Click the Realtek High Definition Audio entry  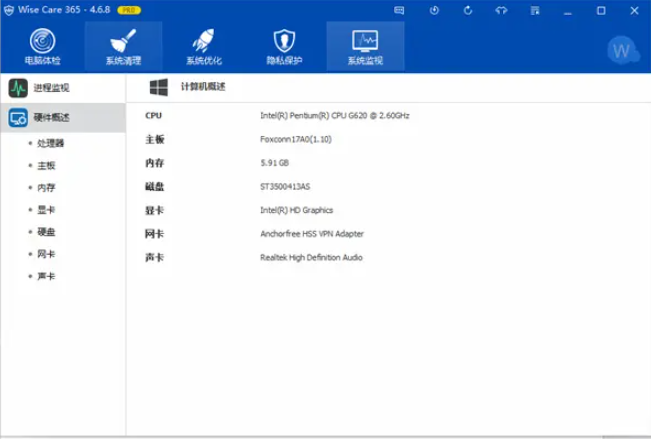(311, 258)
